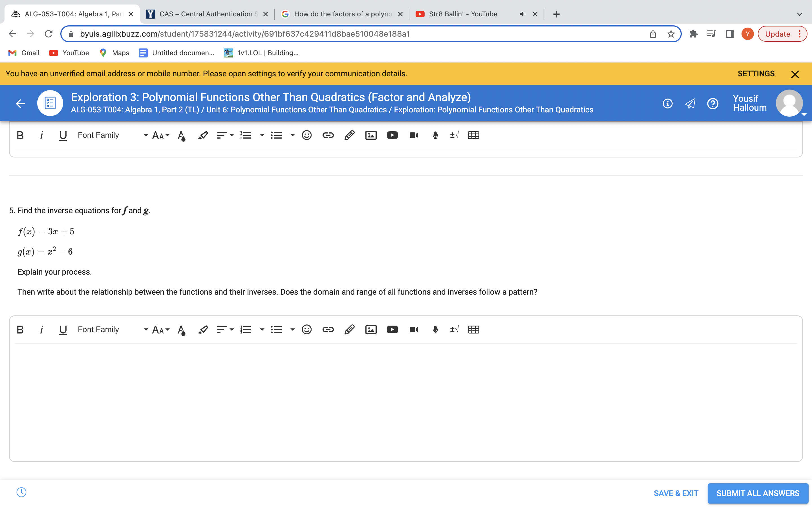Click the paper plane send icon
The image size is (812, 507).
point(690,104)
